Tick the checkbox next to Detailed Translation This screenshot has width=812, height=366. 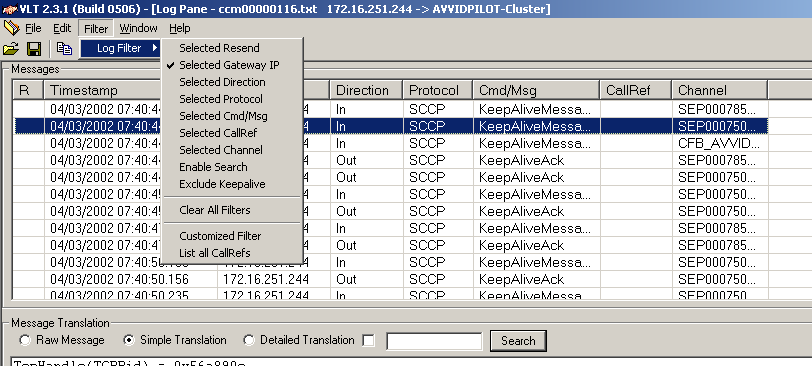368,341
